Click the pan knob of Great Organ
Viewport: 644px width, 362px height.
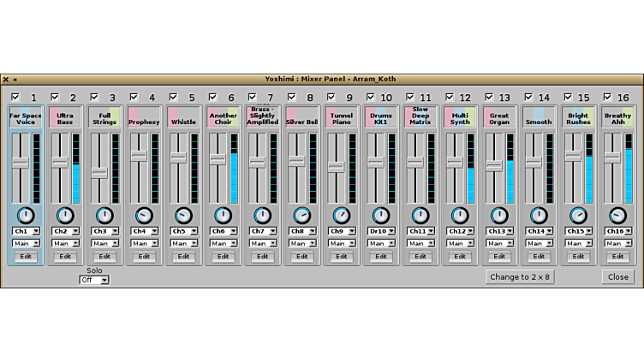(x=499, y=216)
